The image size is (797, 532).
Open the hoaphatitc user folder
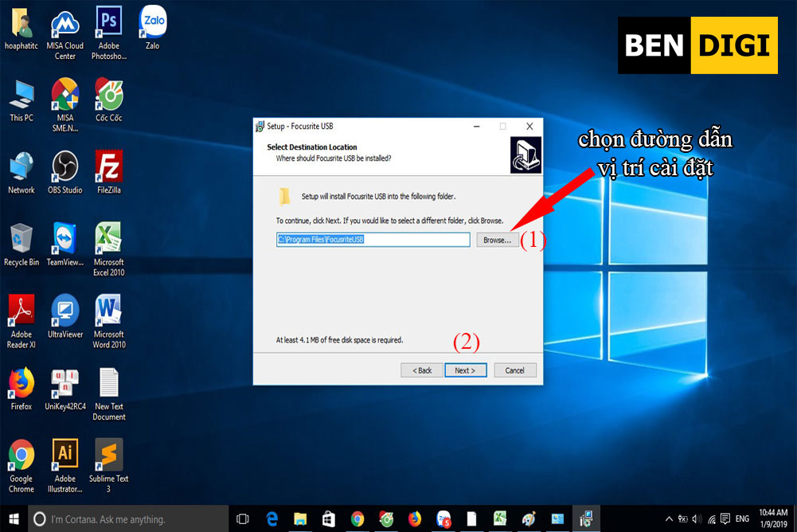click(x=21, y=29)
